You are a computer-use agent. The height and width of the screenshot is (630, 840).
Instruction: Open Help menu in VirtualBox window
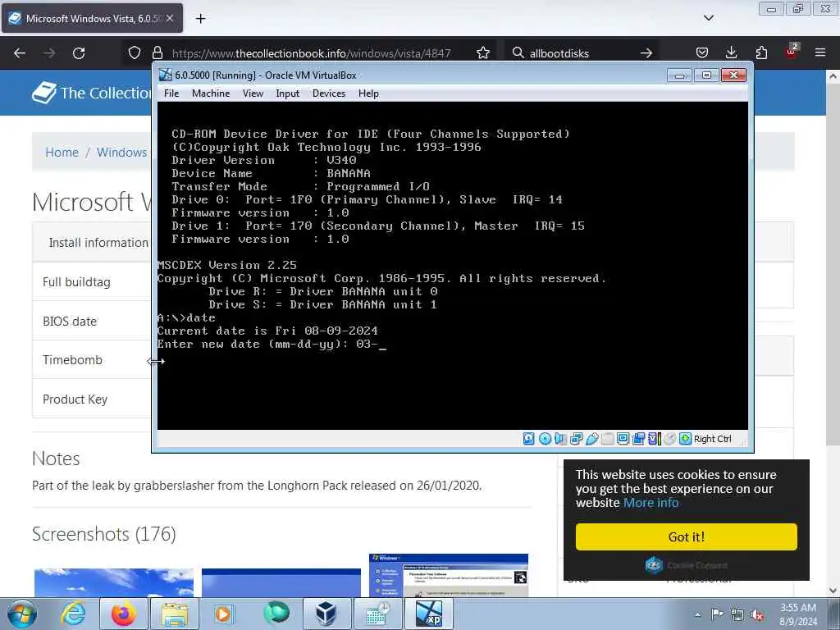[368, 94]
